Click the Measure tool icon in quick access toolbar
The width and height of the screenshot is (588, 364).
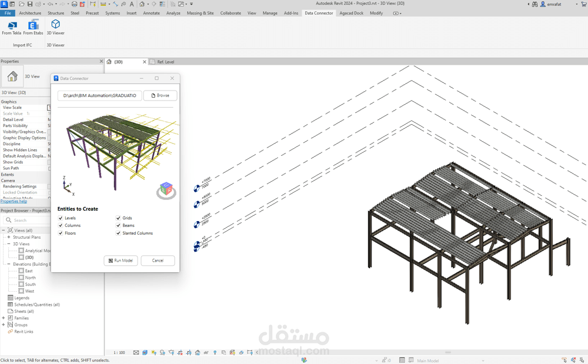(x=103, y=4)
